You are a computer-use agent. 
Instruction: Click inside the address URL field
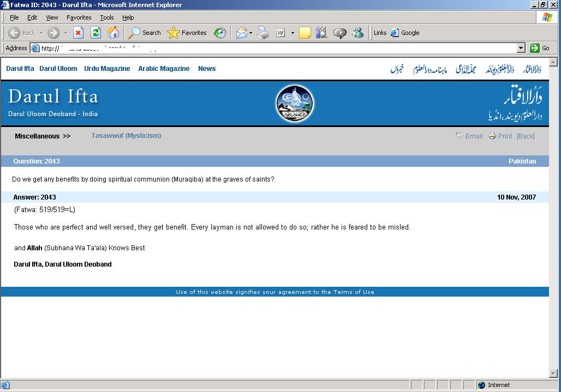pos(278,48)
